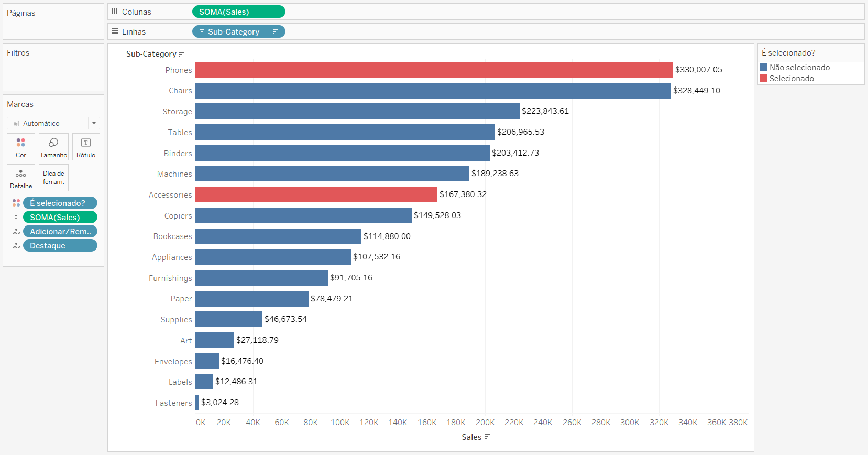Screen dimensions: 868x455
Task: Click the Filtros shelf title
Action: (x=18, y=52)
